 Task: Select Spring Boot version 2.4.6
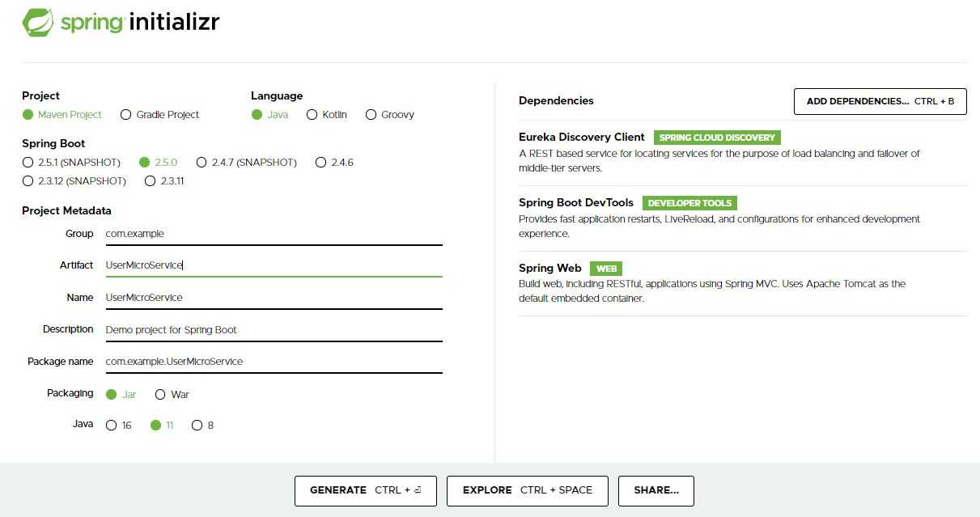click(x=334, y=163)
